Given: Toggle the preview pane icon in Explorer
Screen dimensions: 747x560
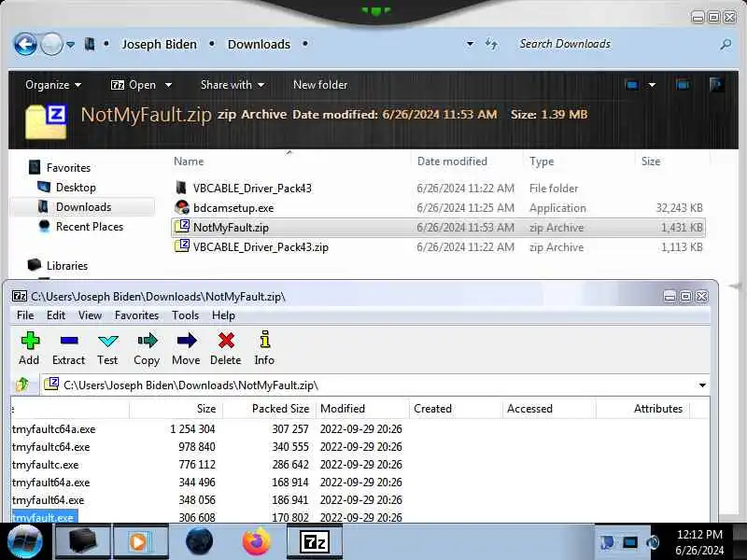Looking at the screenshot, I should coord(683,85).
